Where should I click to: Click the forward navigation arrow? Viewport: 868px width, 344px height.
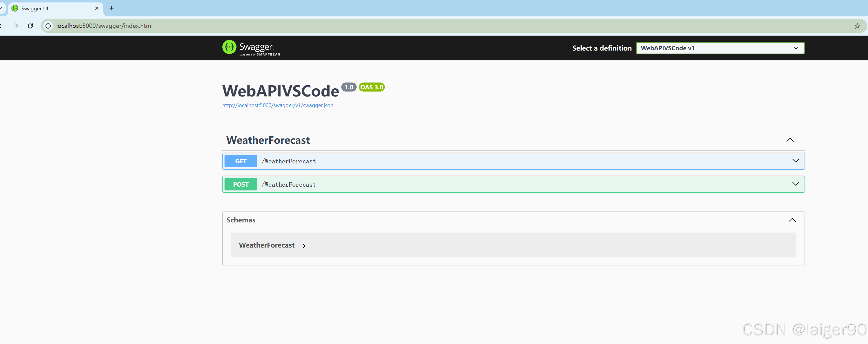pyautogui.click(x=16, y=26)
